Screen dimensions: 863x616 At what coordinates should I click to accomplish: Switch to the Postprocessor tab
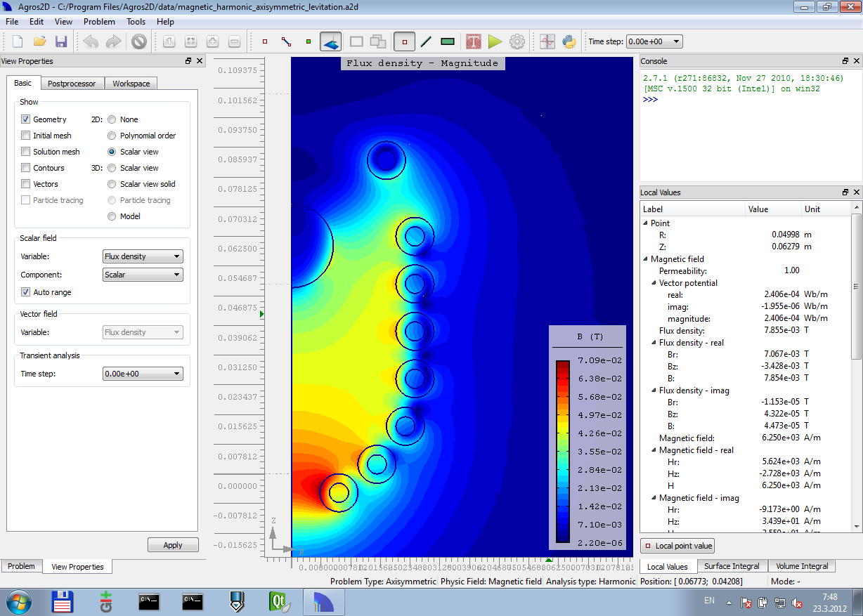(72, 84)
